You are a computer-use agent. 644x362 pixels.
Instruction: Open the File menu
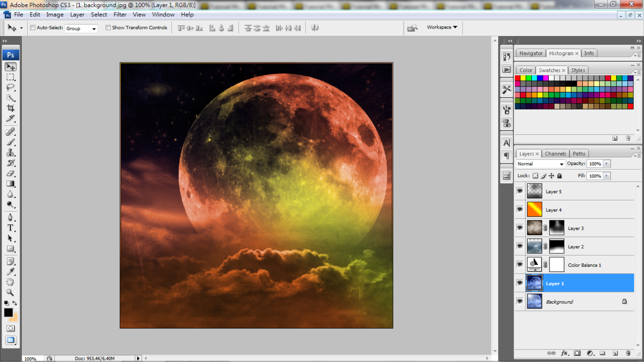[x=19, y=15]
